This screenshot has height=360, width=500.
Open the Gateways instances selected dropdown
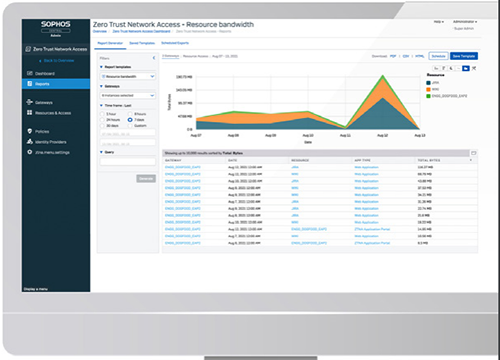click(x=128, y=95)
